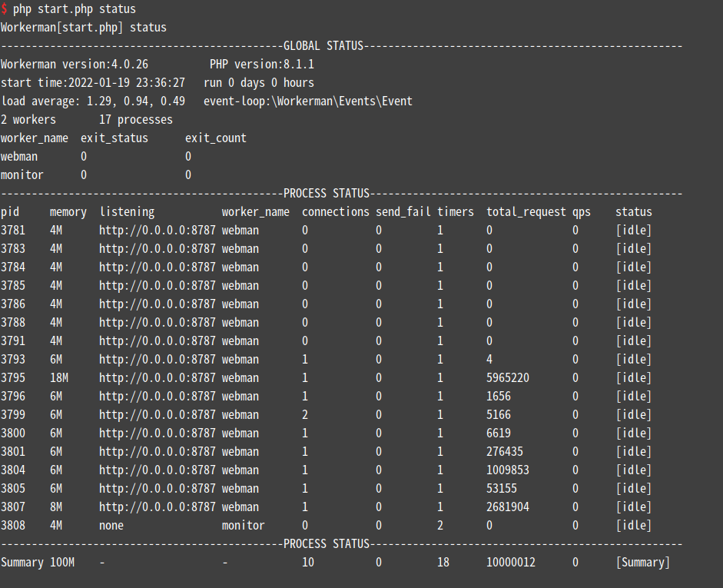This screenshot has height=588, width=723.
Task: Select the 'Workerman[start.php] status' line
Action: click(84, 28)
